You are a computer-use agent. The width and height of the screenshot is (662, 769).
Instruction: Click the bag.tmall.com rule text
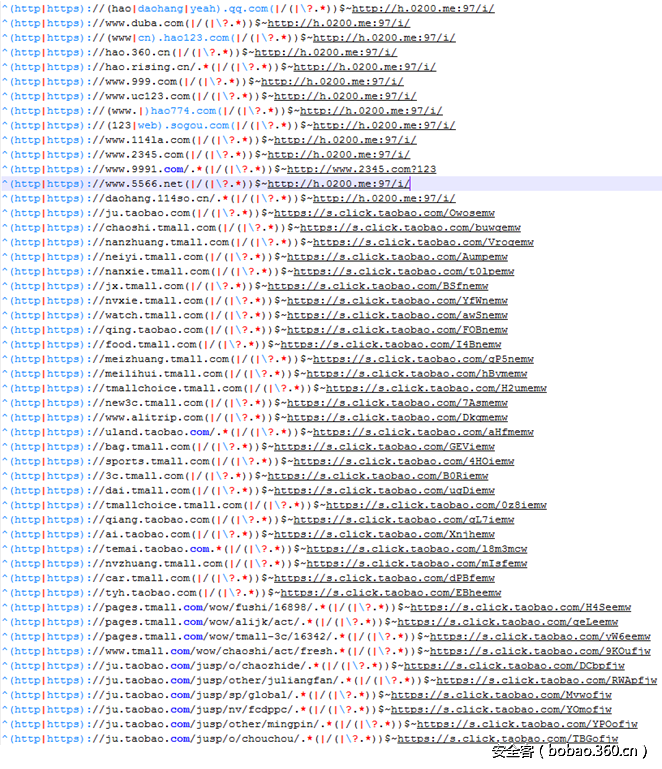[x=148, y=447]
